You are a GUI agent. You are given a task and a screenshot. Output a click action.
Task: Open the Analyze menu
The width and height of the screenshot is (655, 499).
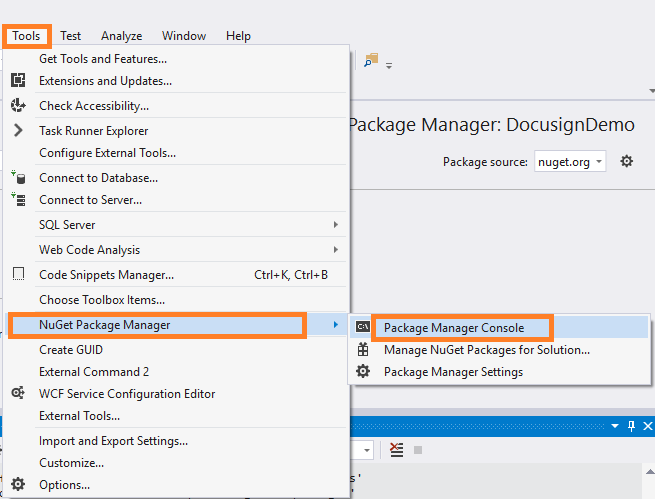pos(122,36)
